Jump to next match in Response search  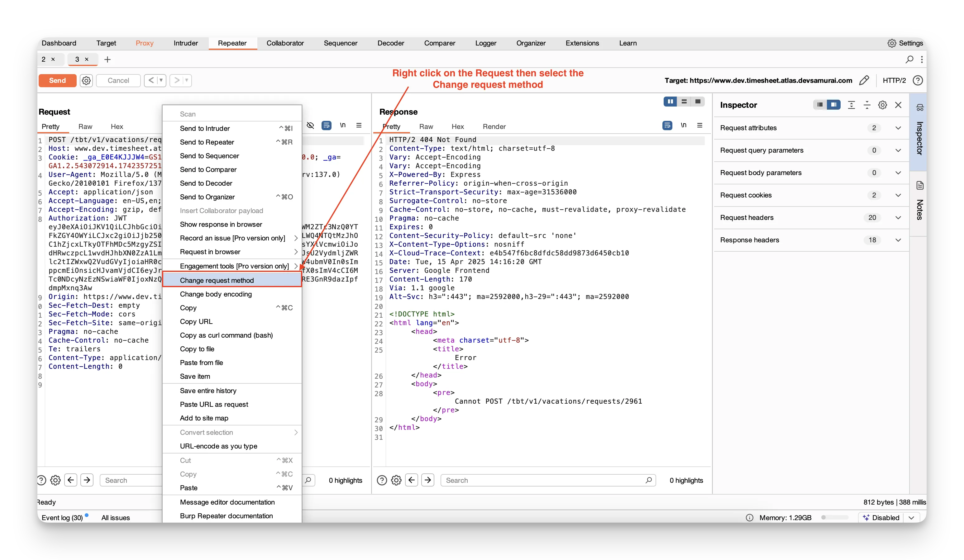[x=428, y=481]
